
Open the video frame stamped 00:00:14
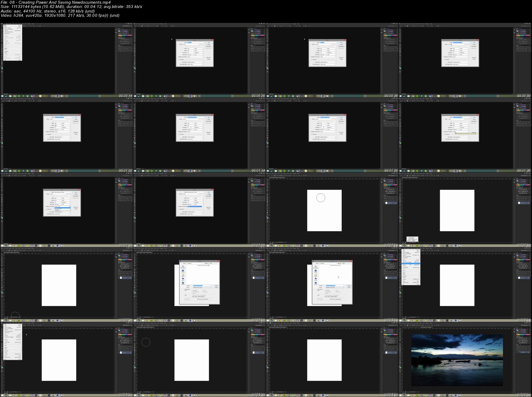(66, 60)
